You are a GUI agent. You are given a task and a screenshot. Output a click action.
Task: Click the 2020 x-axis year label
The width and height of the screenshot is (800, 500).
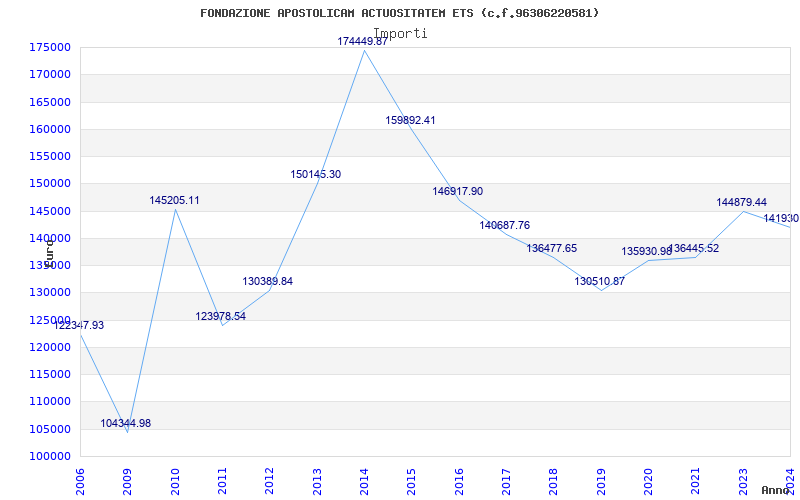(648, 481)
